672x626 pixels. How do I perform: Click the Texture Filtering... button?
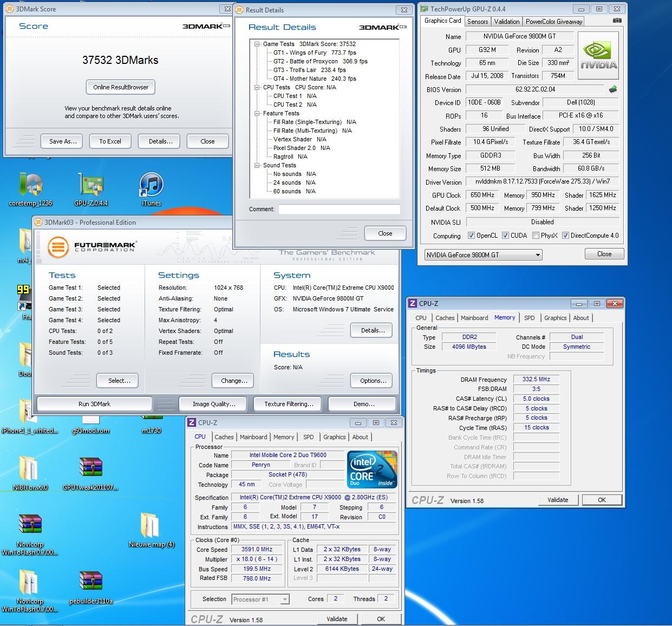pyautogui.click(x=289, y=404)
